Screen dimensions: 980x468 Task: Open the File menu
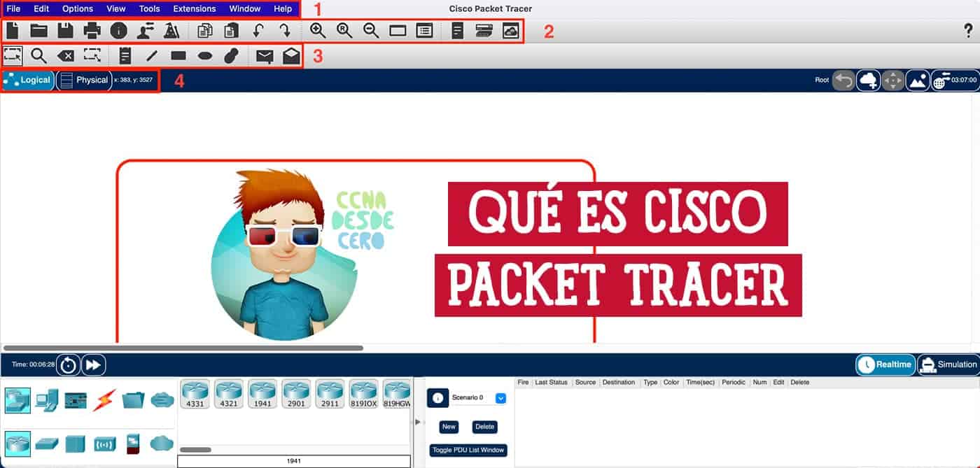(13, 9)
